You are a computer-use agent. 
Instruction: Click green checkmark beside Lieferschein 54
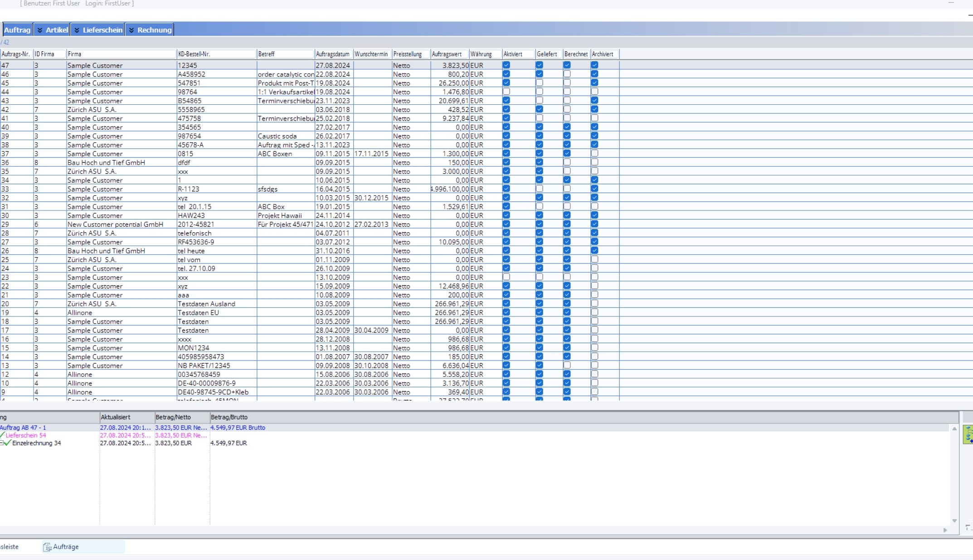pos(2,435)
